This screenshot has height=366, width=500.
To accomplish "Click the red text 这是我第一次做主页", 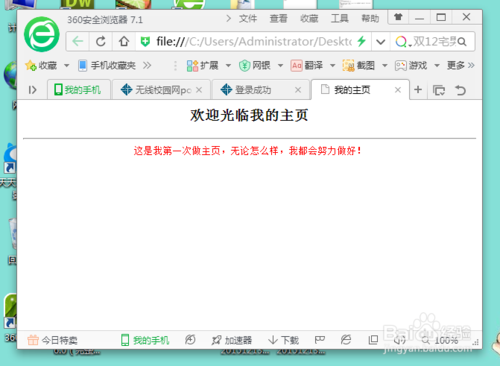I will click(x=177, y=151).
